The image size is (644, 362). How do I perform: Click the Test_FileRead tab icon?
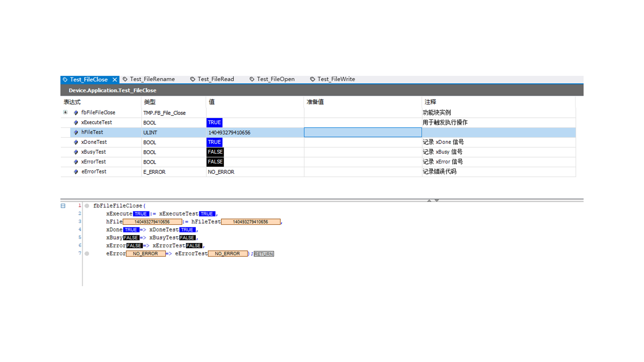[193, 79]
